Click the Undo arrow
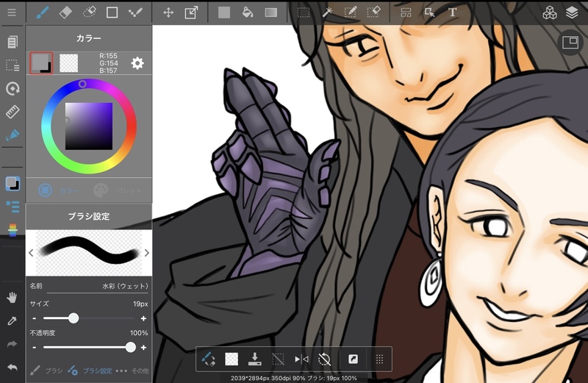This screenshot has height=383, width=588. pos(12,368)
